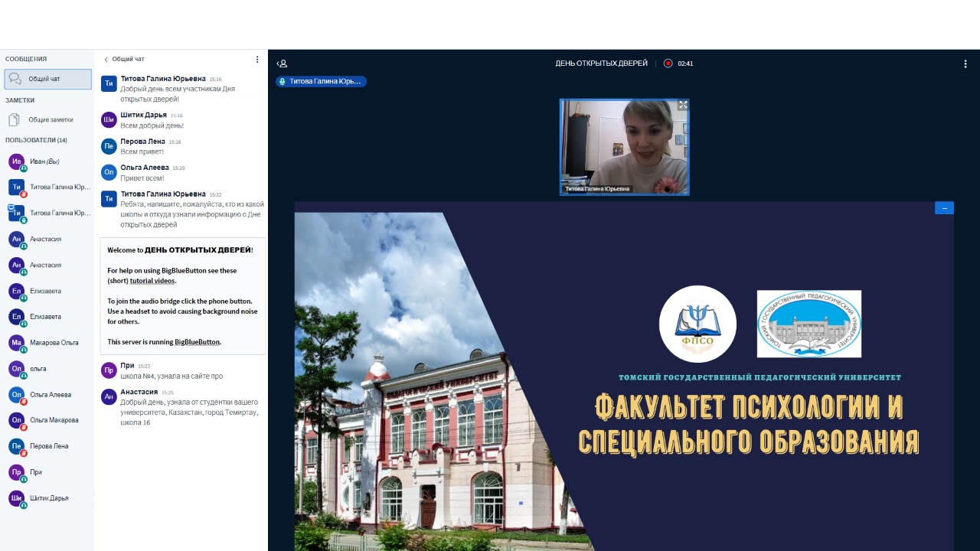
Task: Make the webcam video fullscreen
Action: point(682,106)
